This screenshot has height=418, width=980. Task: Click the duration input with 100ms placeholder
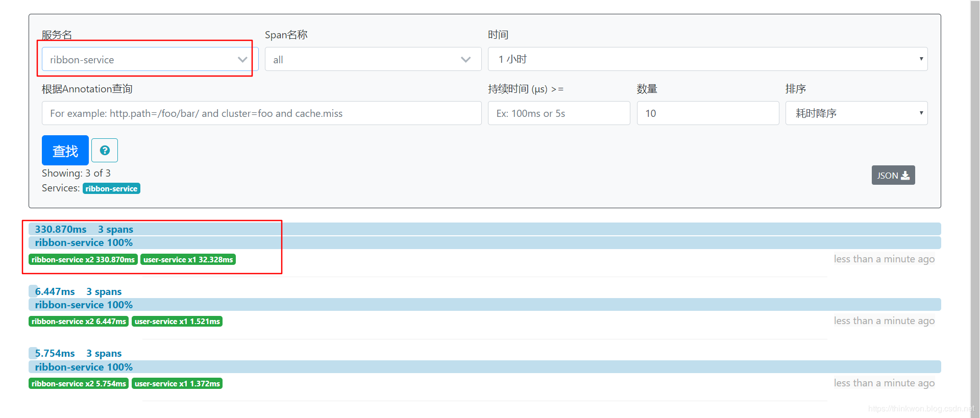click(558, 113)
